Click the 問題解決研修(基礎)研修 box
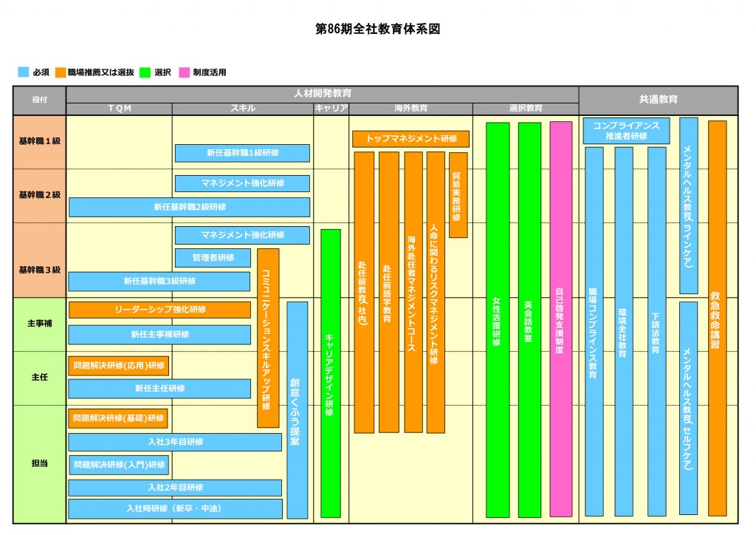 coord(118,418)
